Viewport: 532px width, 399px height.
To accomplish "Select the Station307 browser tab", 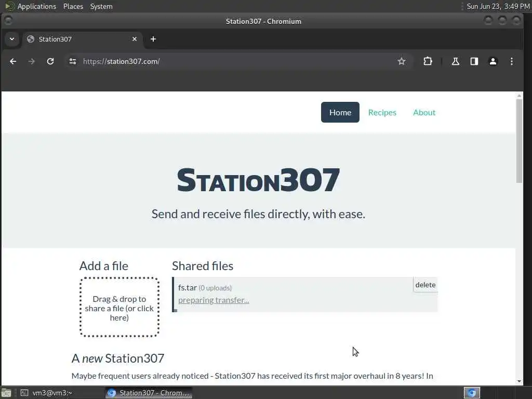I will click(x=83, y=39).
